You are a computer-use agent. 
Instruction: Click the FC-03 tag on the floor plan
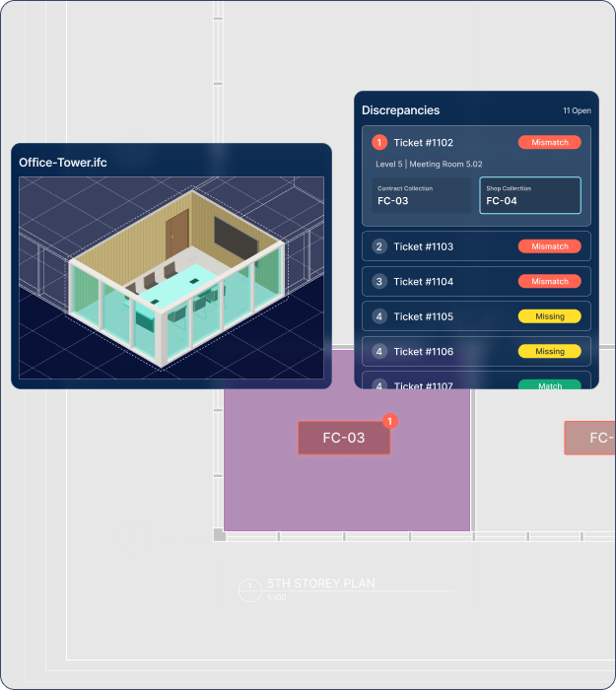344,438
